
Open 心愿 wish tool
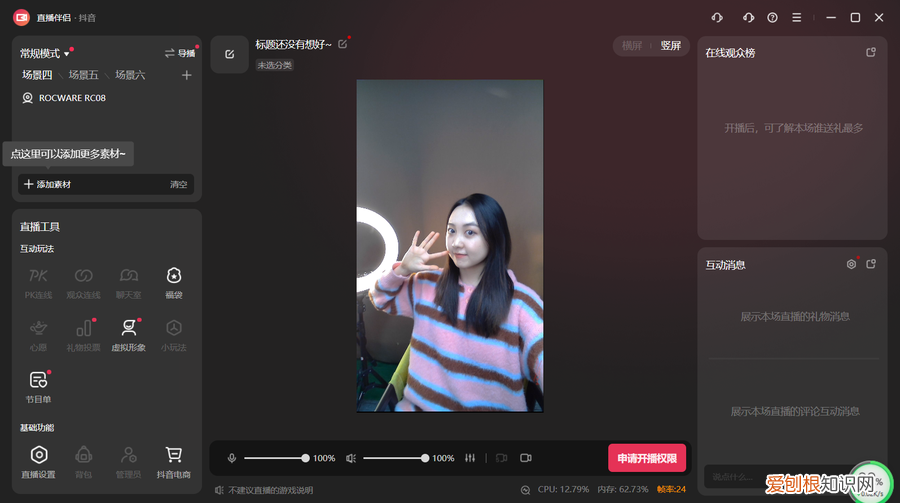38,335
